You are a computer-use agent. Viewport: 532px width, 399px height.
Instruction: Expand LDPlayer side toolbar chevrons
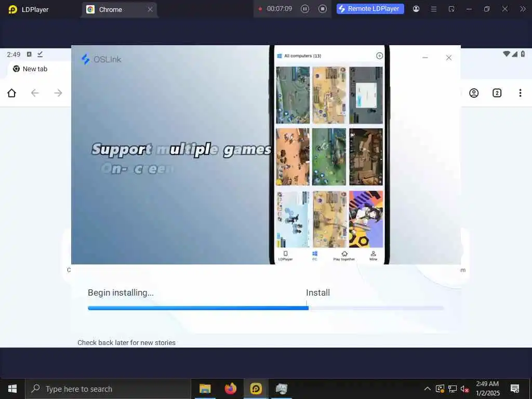click(x=523, y=9)
